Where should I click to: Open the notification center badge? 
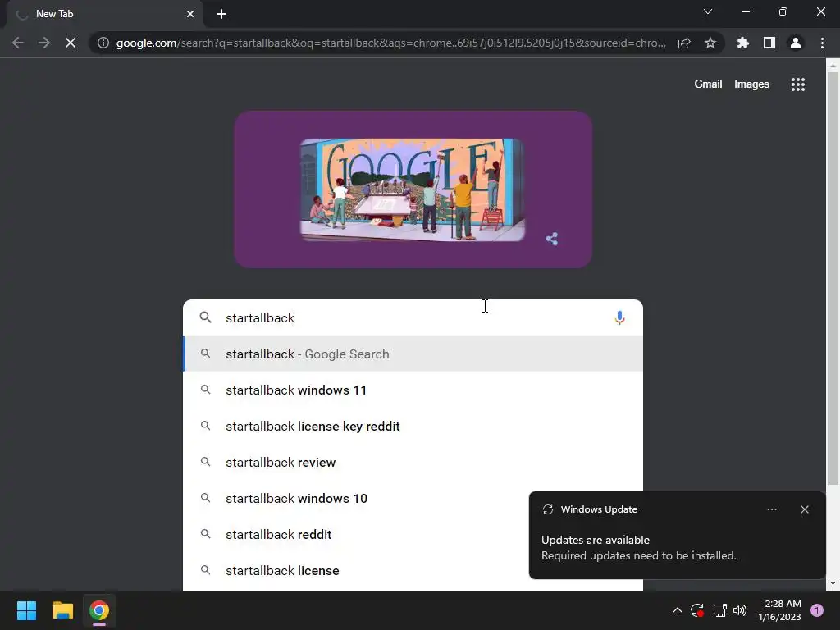point(817,610)
